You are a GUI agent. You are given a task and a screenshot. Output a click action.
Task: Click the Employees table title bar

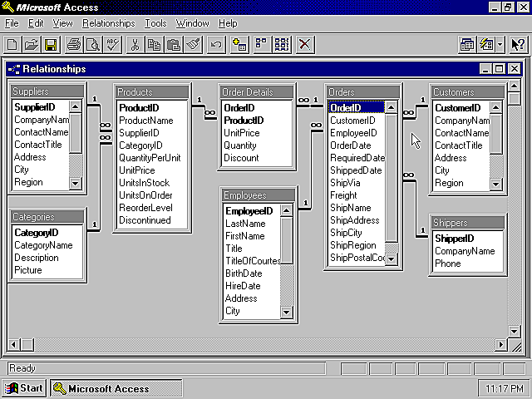258,195
